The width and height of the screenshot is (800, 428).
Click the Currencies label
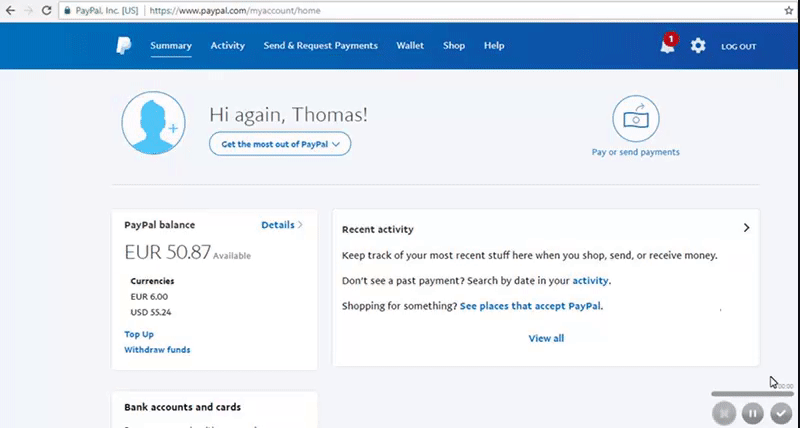152,281
